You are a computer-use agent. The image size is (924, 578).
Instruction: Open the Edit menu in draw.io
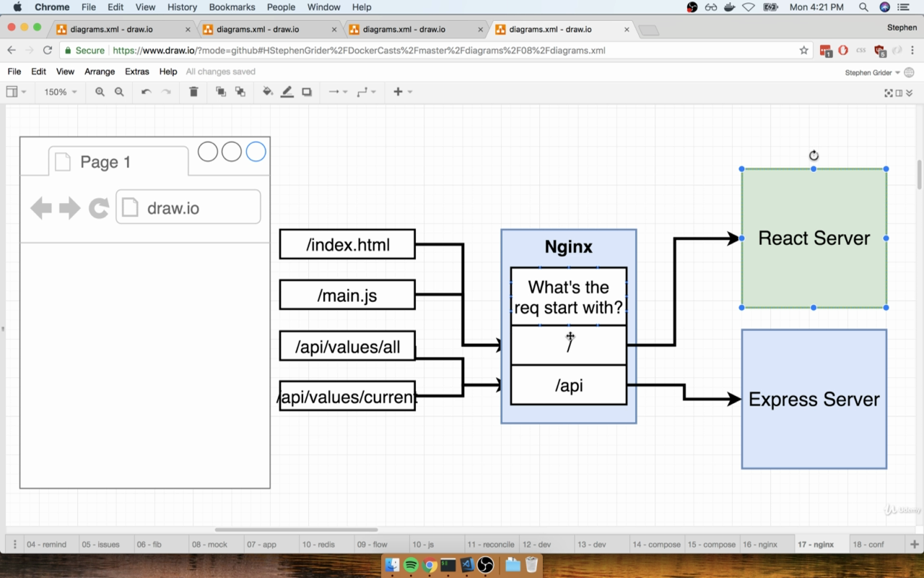pyautogui.click(x=38, y=72)
